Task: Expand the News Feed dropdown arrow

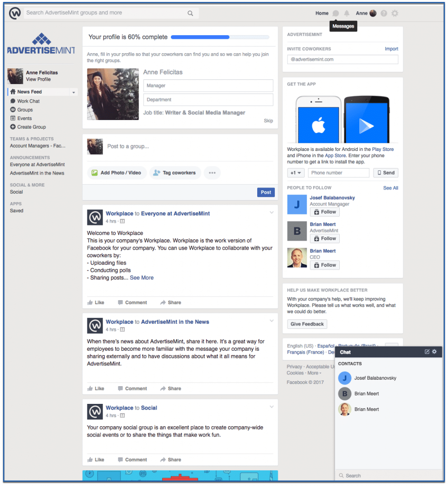Action: [74, 93]
